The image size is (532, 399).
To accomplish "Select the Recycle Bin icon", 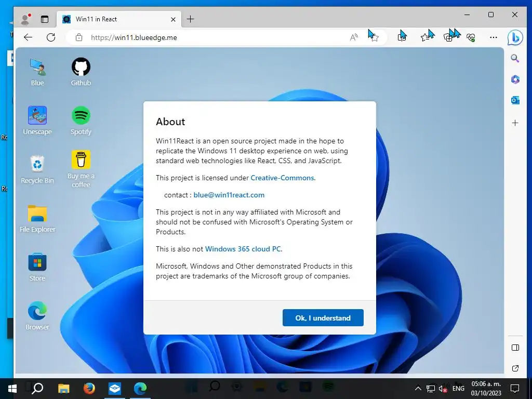I will tap(37, 170).
